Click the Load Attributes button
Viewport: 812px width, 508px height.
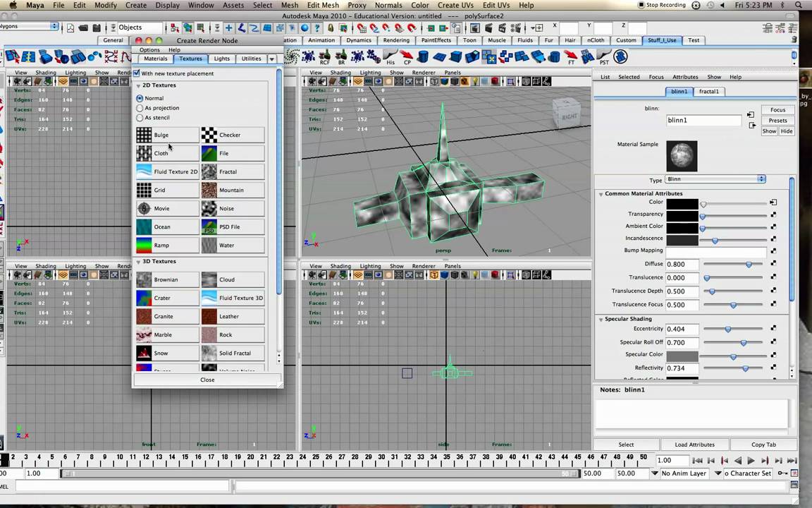pyautogui.click(x=694, y=445)
